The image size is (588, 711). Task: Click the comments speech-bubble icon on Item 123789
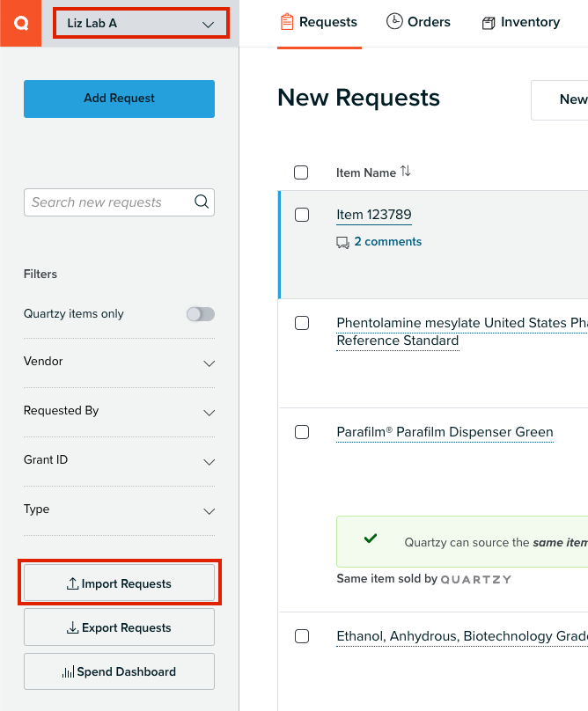click(342, 242)
